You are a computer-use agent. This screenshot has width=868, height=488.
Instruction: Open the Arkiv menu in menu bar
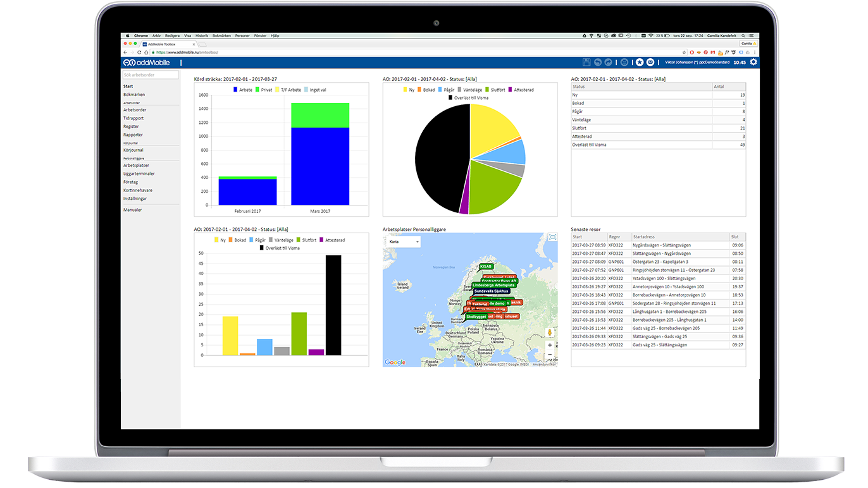[156, 36]
